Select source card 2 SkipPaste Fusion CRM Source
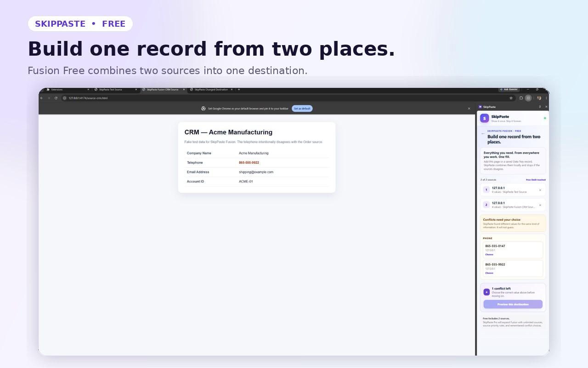Viewport: 588px width, 368px height. [x=513, y=205]
